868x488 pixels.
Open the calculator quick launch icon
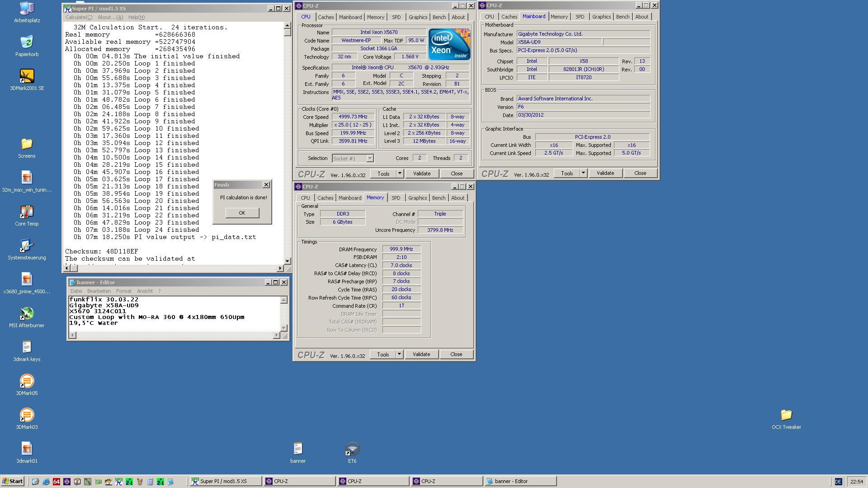pyautogui.click(x=150, y=482)
